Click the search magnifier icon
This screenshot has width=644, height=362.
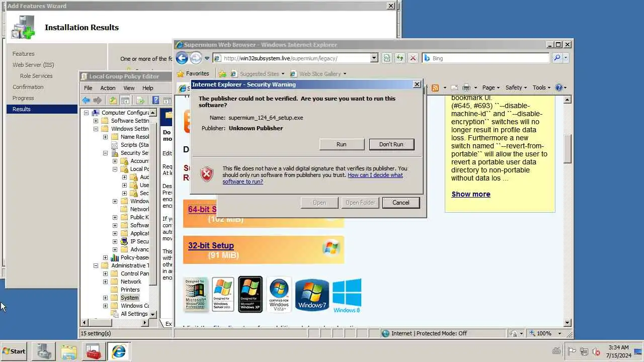tap(556, 58)
